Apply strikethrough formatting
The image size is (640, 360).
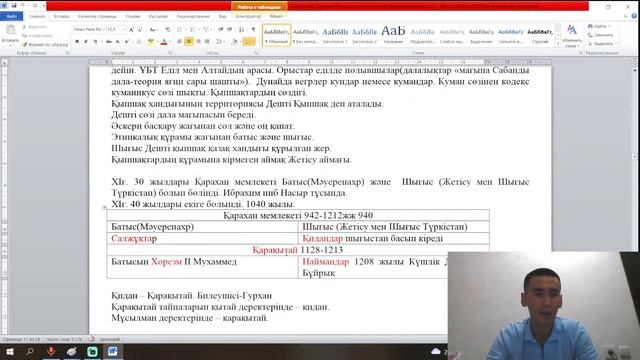(x=109, y=42)
